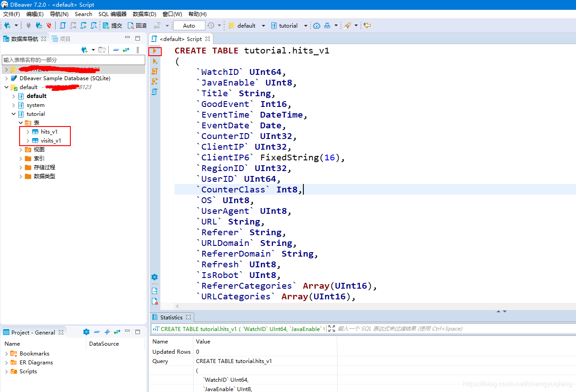This screenshot has width=576, height=392.
Task: Open the SQL console icon in toolbar
Action: [x=94, y=25]
